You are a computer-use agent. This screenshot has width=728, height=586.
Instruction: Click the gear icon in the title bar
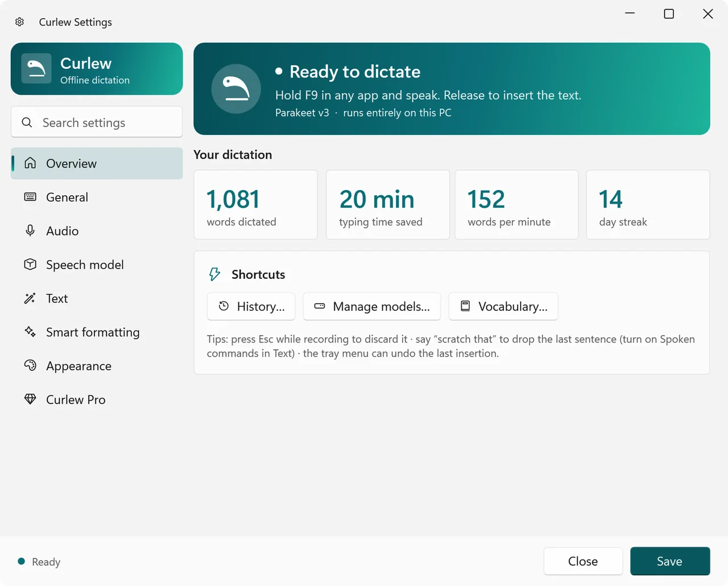19,22
